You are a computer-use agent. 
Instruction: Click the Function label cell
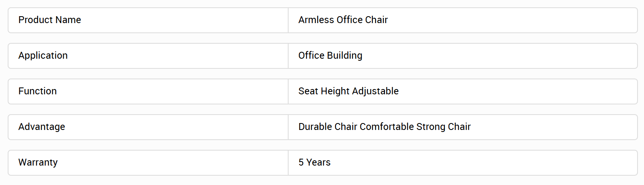pos(148,91)
